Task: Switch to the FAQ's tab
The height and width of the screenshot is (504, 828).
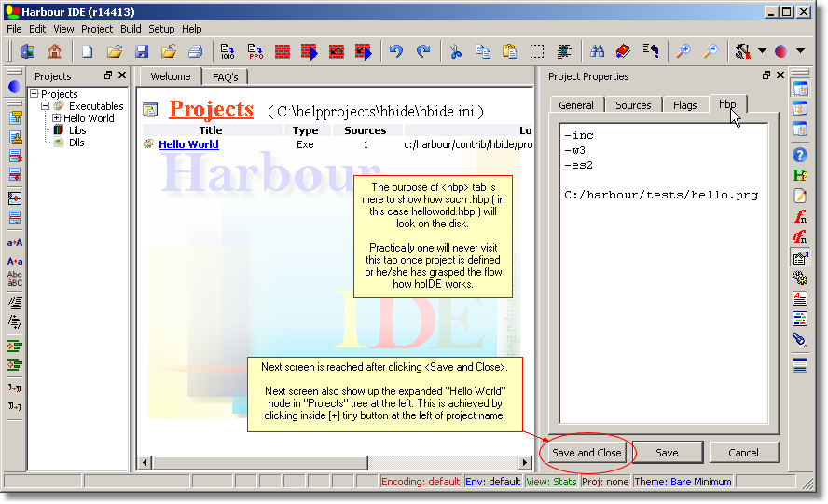Action: pos(225,76)
